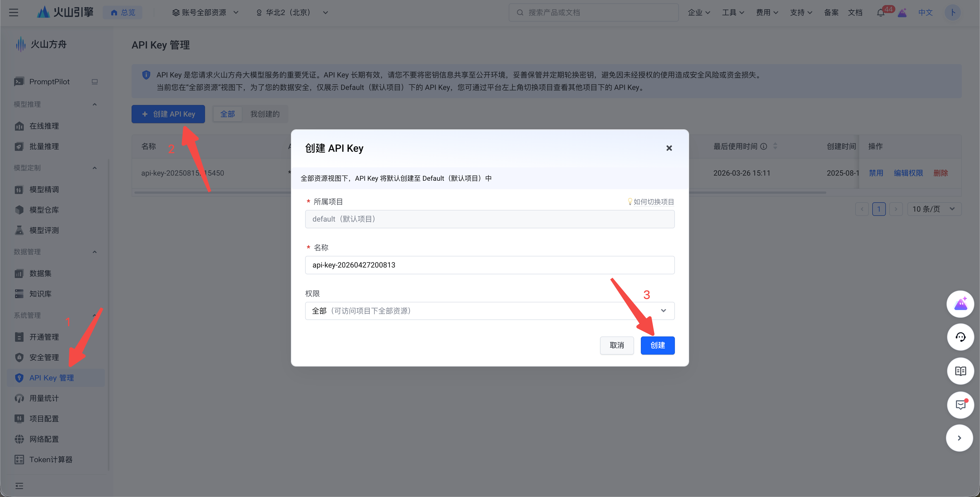Open Token计算器 sidebar item
Screen dimensions: 980x497
[x=51, y=460]
